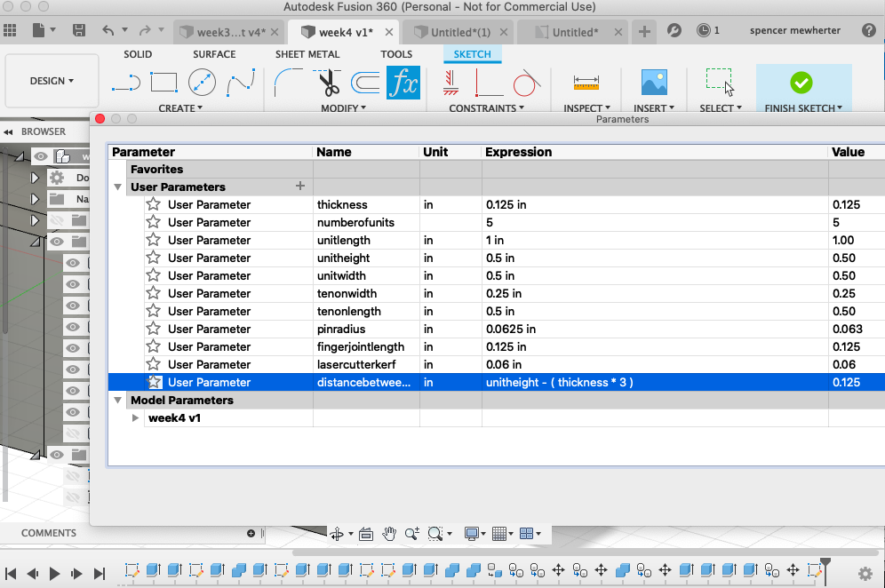885x588 pixels.
Task: Favorite the pinradius parameter star
Action: point(154,329)
